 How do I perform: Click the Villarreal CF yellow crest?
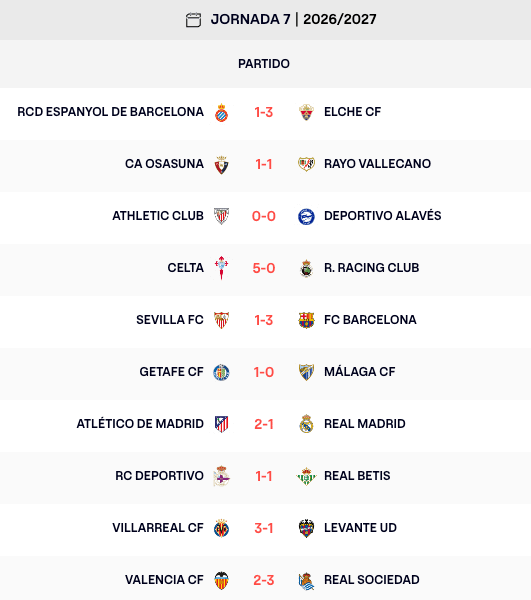[221, 528]
